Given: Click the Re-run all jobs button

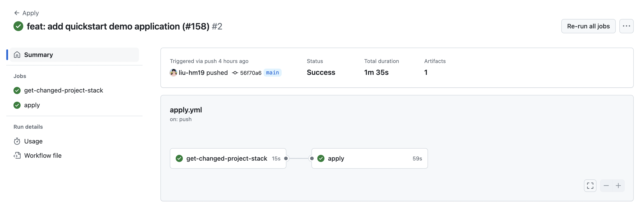Looking at the screenshot, I should tap(588, 26).
